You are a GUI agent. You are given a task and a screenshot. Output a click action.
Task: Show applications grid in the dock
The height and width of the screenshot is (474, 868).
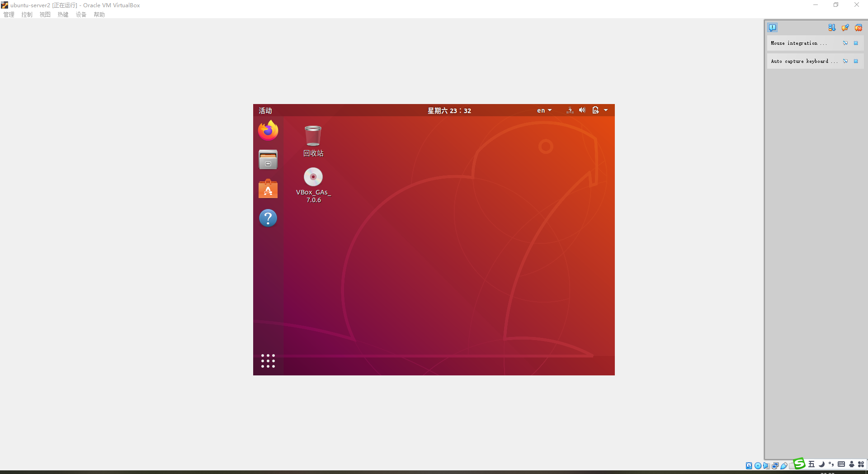tap(268, 361)
